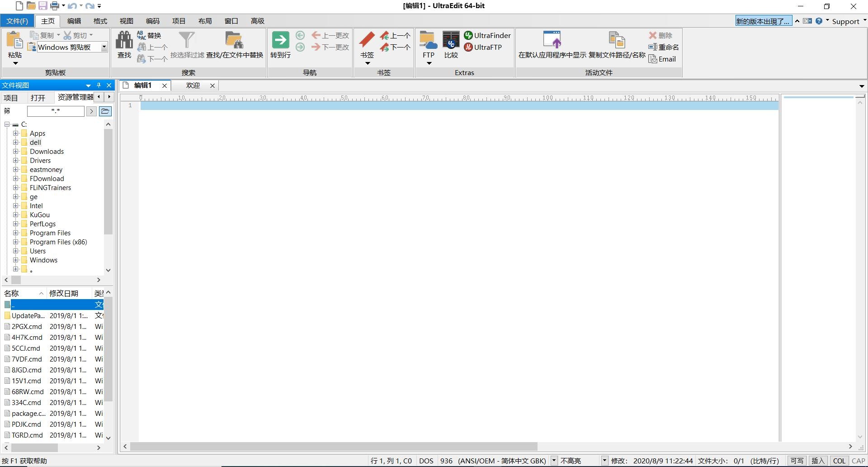The image size is (868, 467).
Task: Open Find/Replace in Files tool
Action: (x=234, y=41)
